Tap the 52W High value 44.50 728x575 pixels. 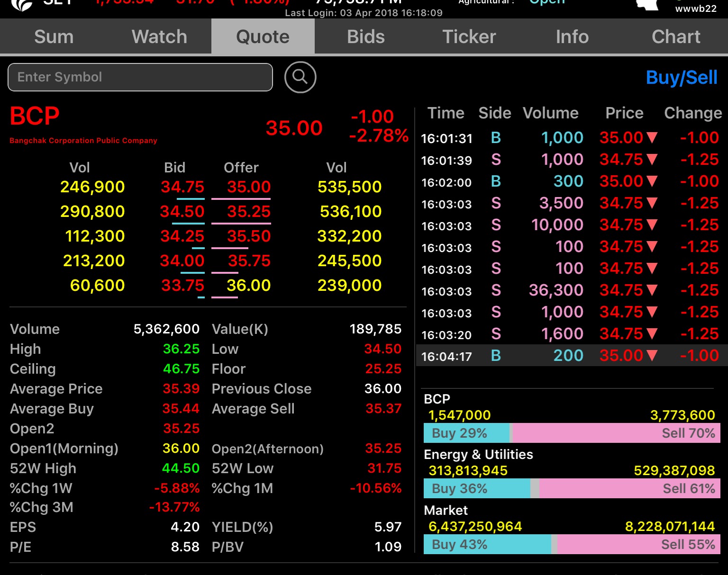[181, 468]
